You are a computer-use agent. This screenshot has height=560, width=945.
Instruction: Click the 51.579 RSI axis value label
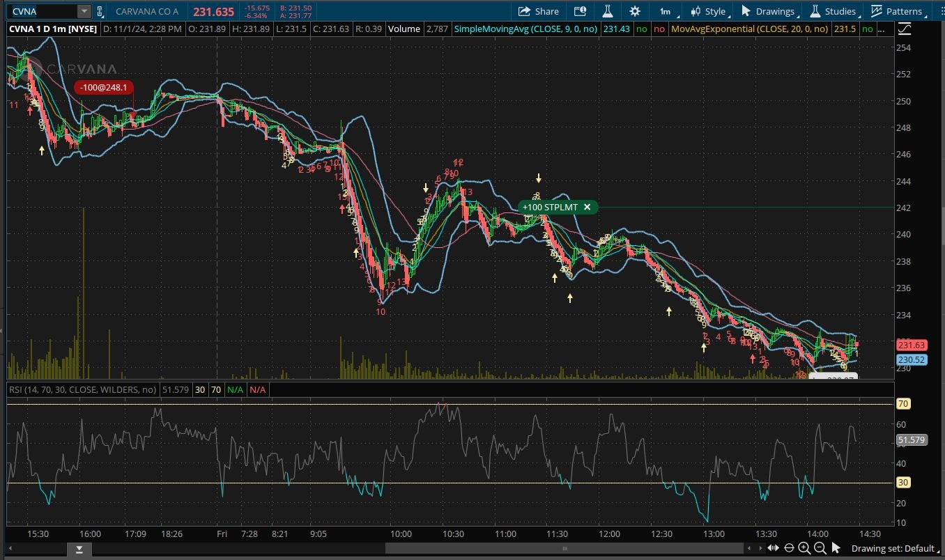click(911, 440)
